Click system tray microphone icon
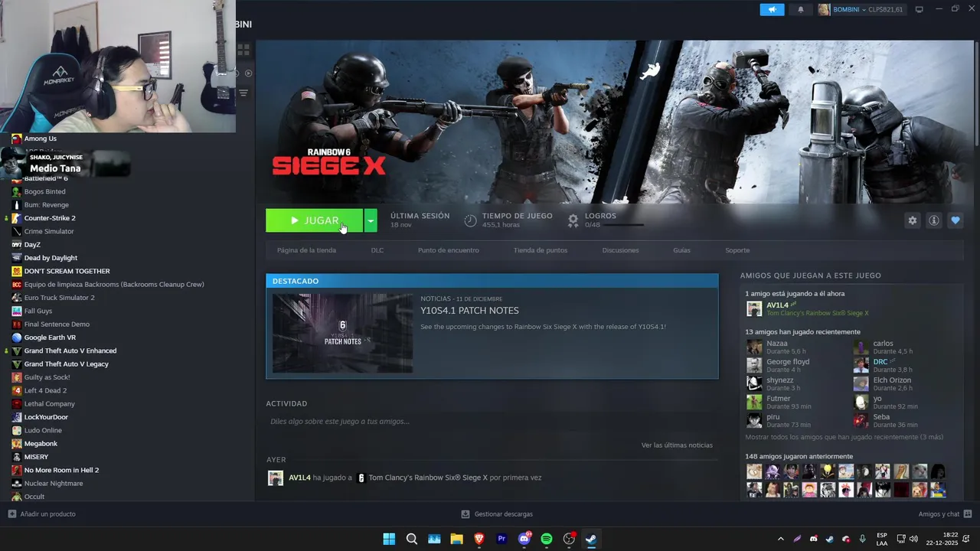Screen dimensions: 980x551 863,539
